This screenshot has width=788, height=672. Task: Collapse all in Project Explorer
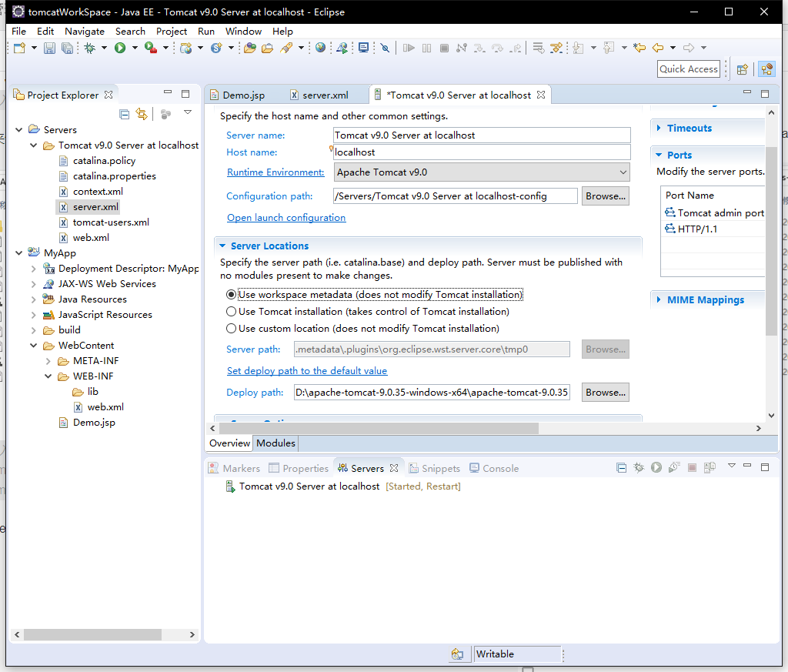pos(124,114)
